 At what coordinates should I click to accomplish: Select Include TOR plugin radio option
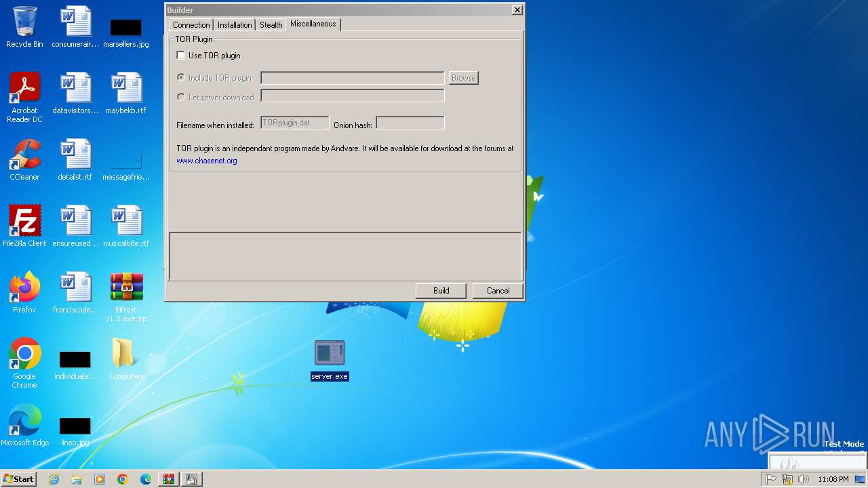pos(180,78)
